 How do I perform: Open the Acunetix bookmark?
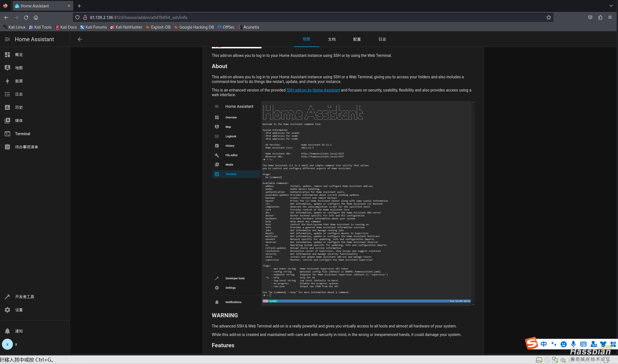click(x=249, y=27)
